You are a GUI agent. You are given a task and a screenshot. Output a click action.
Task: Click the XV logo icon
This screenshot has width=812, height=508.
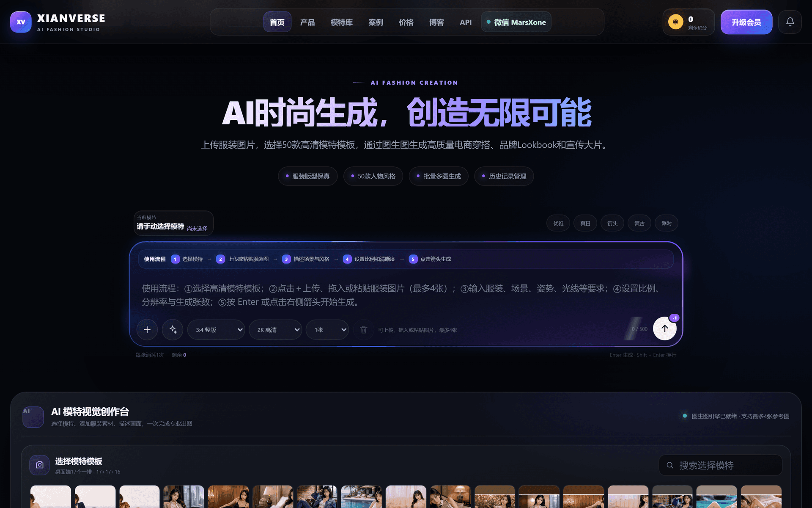21,22
